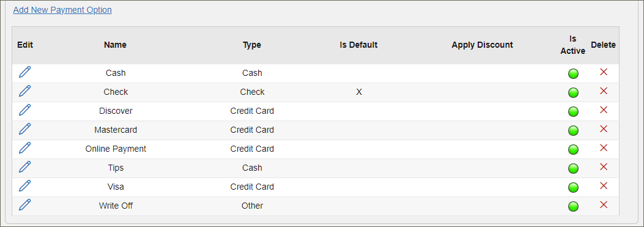The height and width of the screenshot is (227, 644).
Task: Deactivate the Discover payment option
Action: [573, 111]
